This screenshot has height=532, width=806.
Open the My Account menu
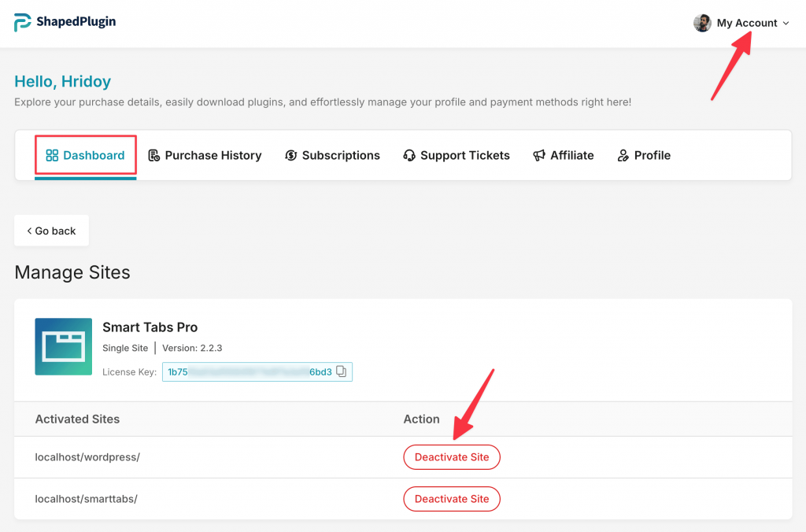tap(741, 23)
